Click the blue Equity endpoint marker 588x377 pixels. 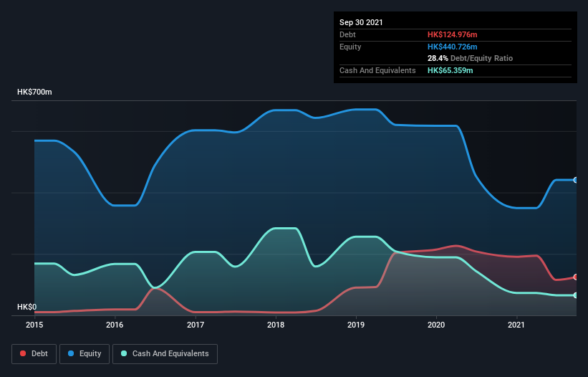pos(576,180)
